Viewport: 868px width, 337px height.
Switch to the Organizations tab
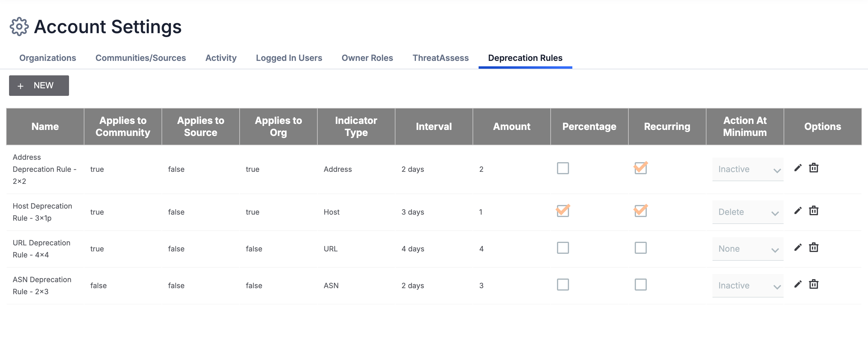(x=47, y=58)
